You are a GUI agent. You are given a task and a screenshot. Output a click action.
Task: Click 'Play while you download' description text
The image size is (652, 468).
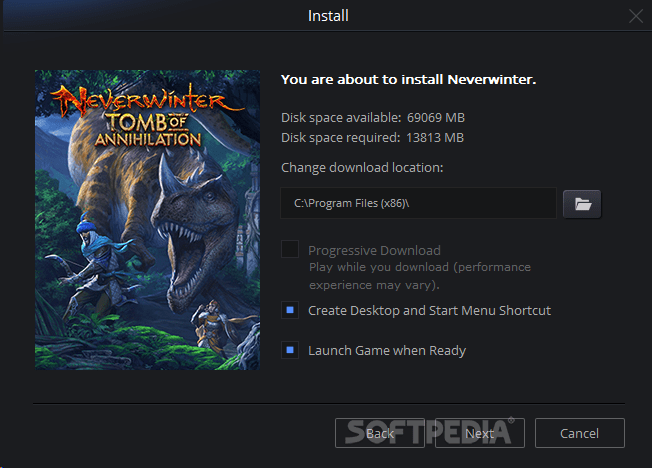pos(420,276)
